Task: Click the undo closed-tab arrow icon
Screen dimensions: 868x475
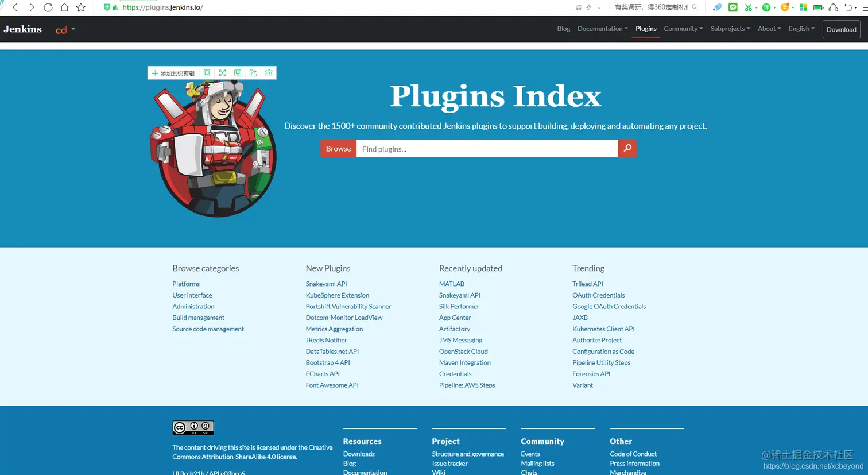Action: [848, 7]
